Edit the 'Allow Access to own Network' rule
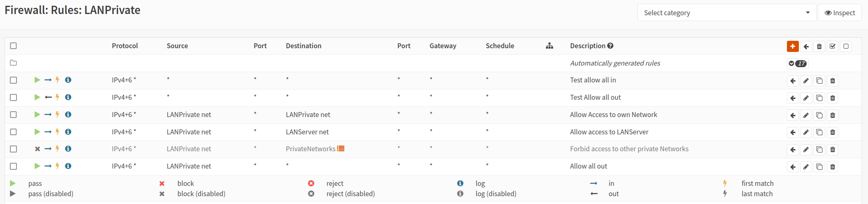 (x=806, y=115)
